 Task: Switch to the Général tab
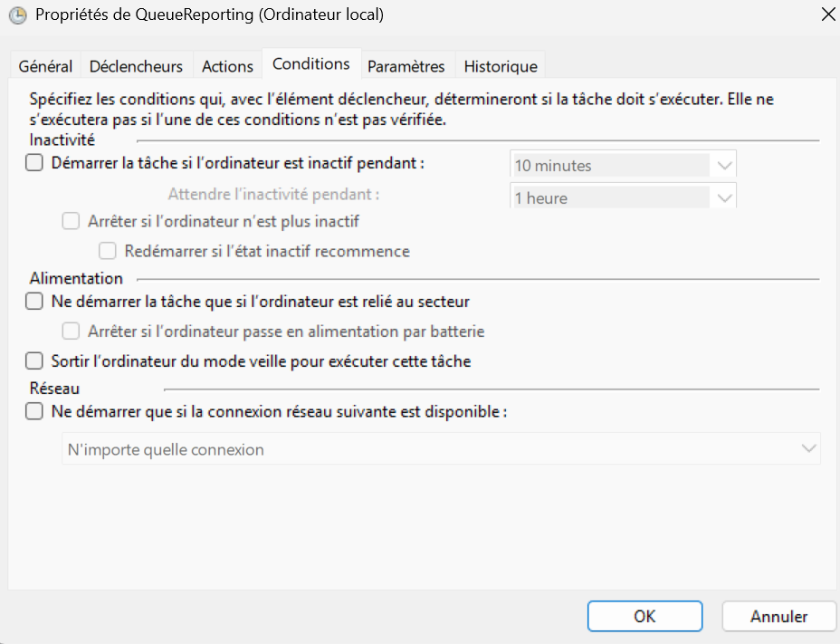44,65
